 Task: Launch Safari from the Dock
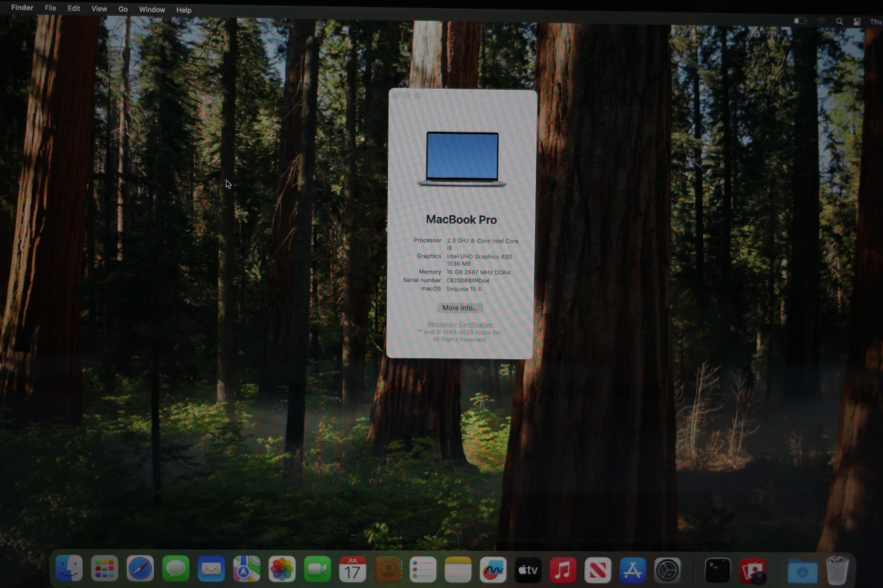140,569
